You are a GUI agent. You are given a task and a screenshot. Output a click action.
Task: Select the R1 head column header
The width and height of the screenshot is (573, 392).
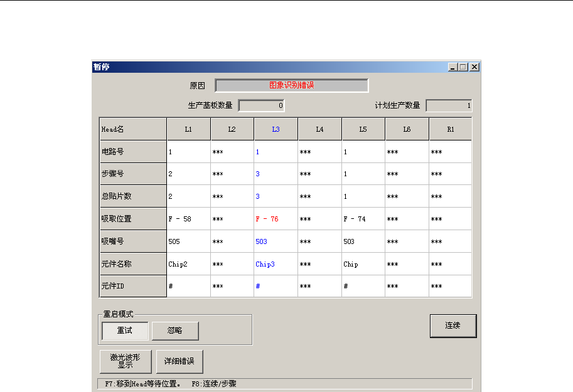tap(451, 129)
